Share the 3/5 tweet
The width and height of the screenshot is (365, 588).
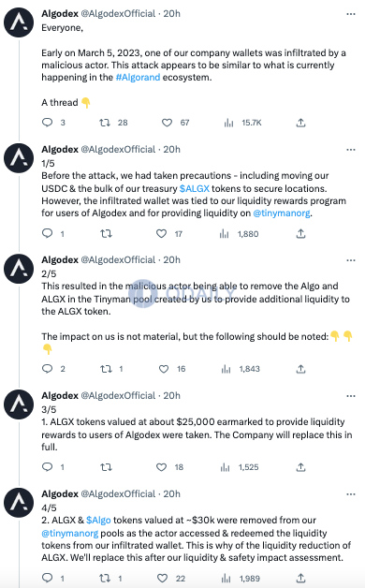(x=300, y=467)
